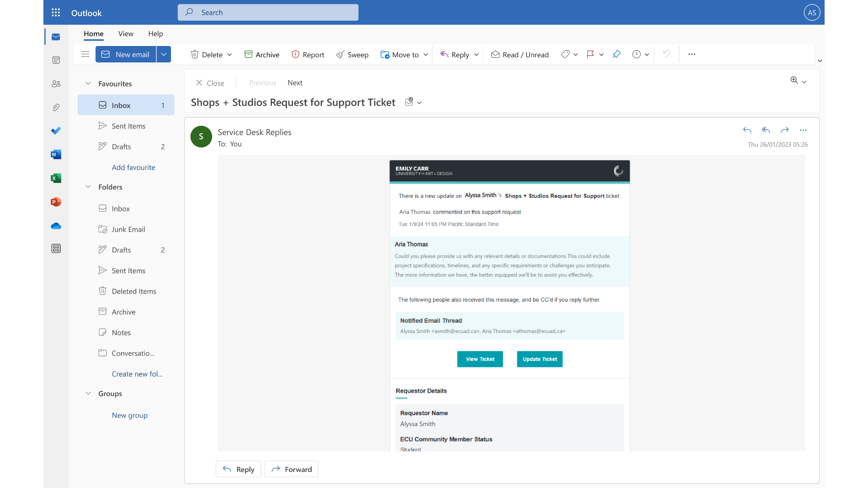Collapse the Favourites section
Image resolution: width=868 pixels, height=488 pixels.
coord(88,83)
